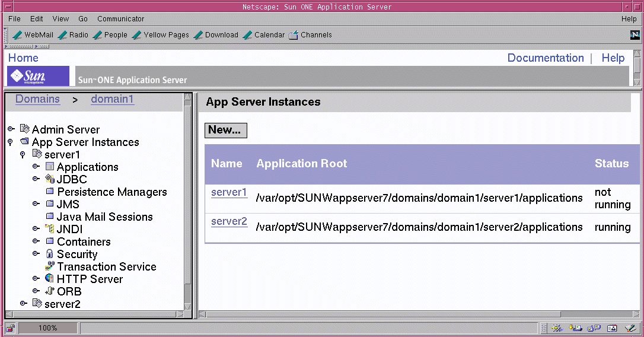Click the JNDI tree icon

[x=50, y=229]
